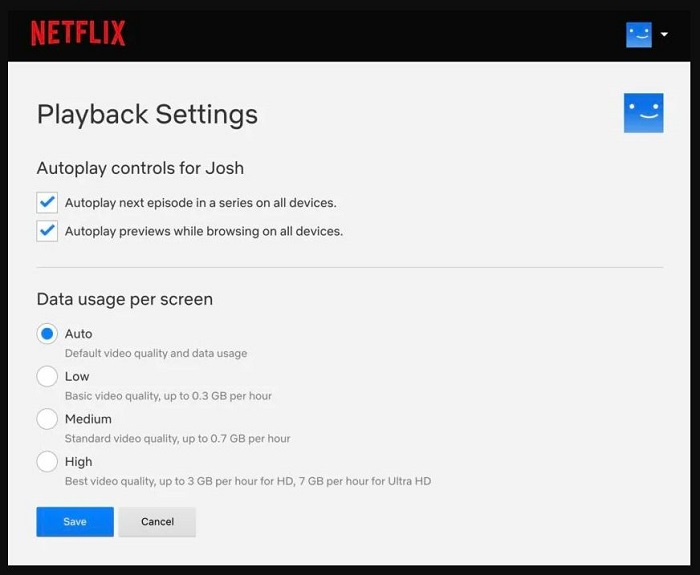This screenshot has width=700, height=575.
Task: Click the 'Best video quality' description text
Action: click(x=248, y=481)
